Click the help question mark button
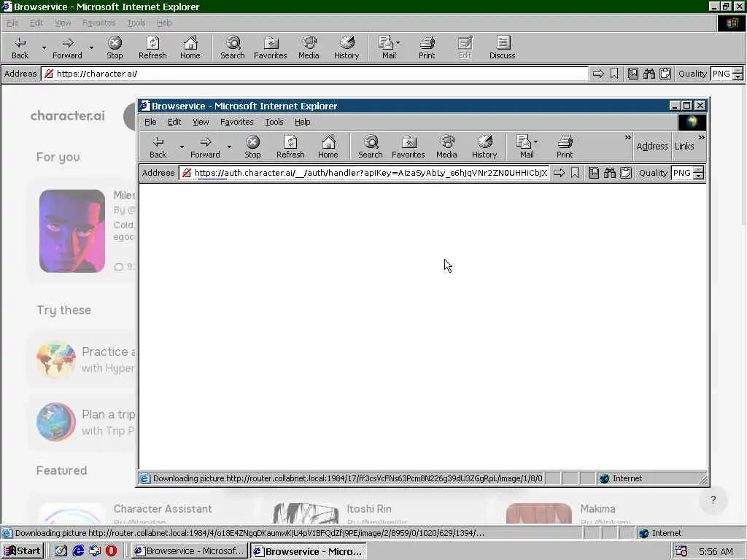The height and width of the screenshot is (560, 747). [x=713, y=500]
